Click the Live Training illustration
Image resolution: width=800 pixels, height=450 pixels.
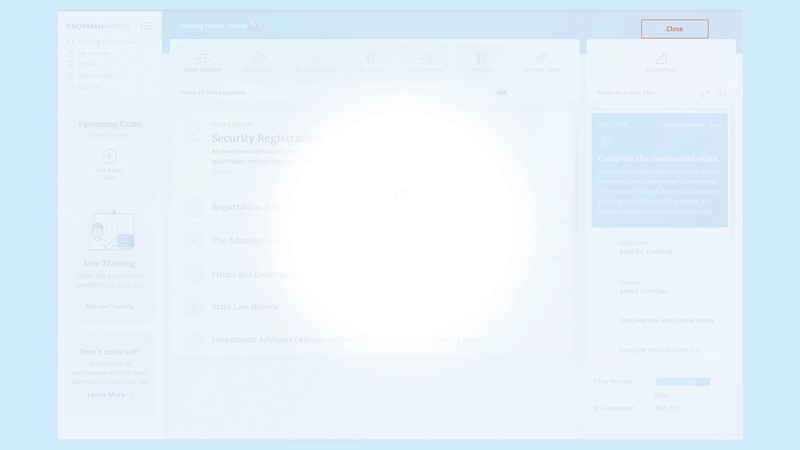pos(110,230)
